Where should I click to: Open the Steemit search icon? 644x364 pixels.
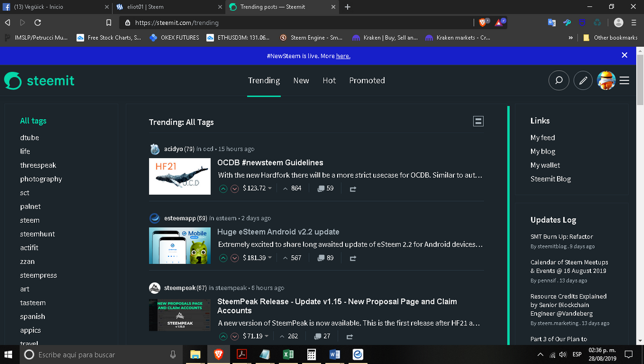558,81
